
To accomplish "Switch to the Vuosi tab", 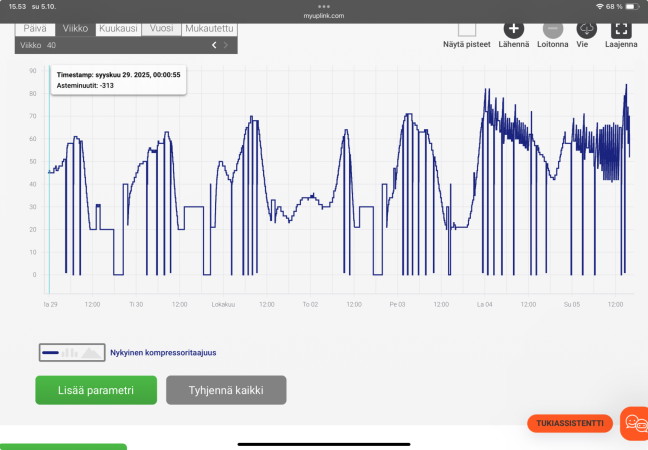I will click(x=162, y=29).
